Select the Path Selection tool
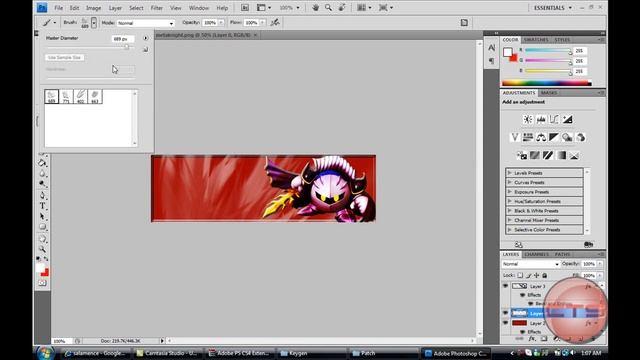The image size is (640, 360). point(42,216)
